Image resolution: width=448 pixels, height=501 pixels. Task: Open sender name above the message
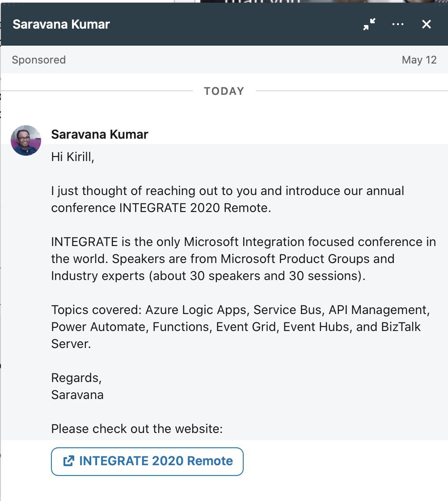(100, 134)
